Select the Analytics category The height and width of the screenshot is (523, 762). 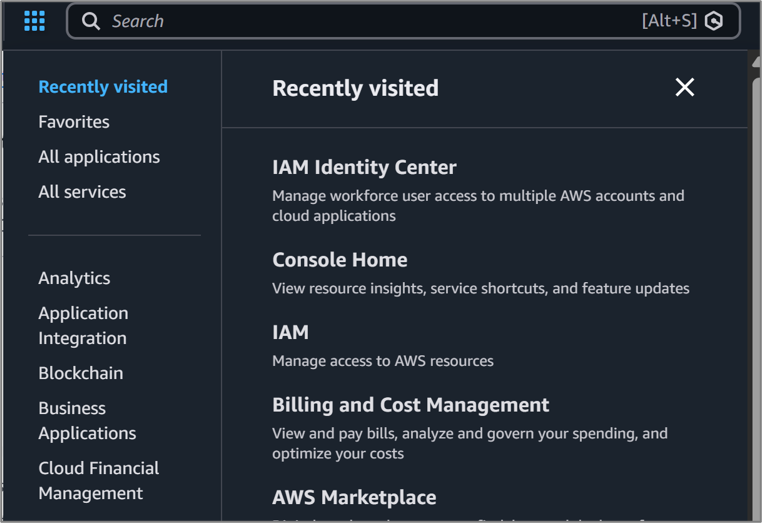74,278
